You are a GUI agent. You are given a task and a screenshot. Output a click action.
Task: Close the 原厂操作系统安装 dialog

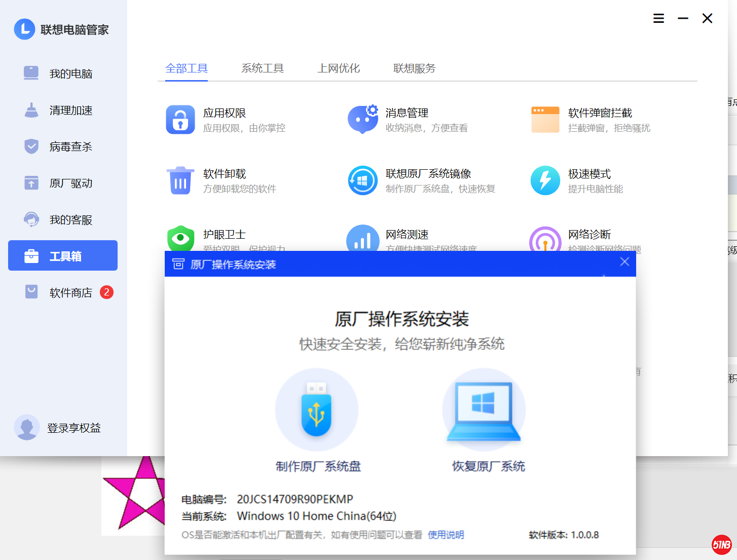[624, 262]
